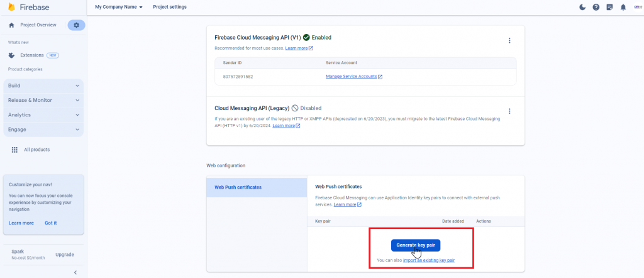Open options menu for Cloud Messaging API (Legacy)
This screenshot has height=278, width=644.
click(x=509, y=111)
